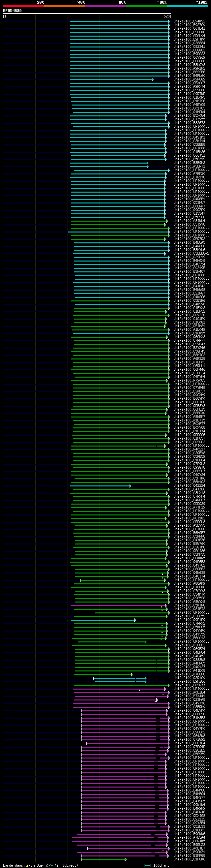The height and width of the screenshot is (868, 211).
Task: Click hit label UniRef100_B5X0W4
Action: point(190,115)
